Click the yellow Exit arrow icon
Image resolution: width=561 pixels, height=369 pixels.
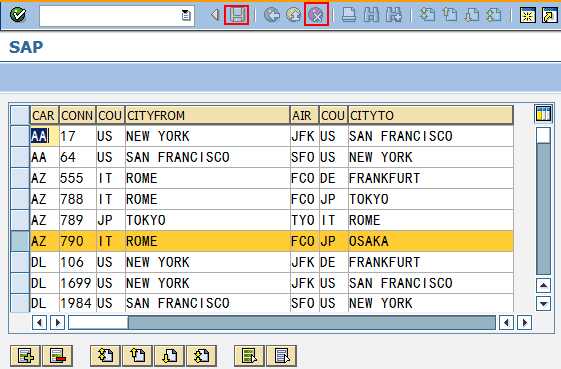coord(293,15)
